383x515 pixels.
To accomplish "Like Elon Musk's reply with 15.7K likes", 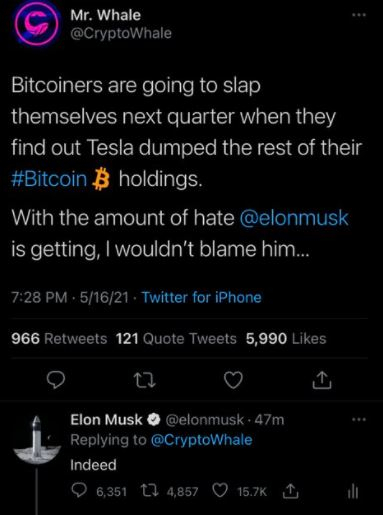I will tap(220, 491).
